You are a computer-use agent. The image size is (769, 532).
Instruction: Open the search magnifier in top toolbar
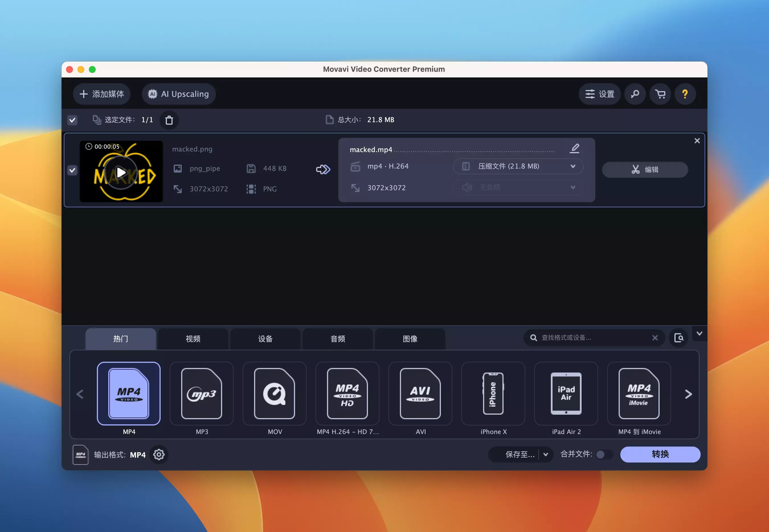pyautogui.click(x=635, y=94)
